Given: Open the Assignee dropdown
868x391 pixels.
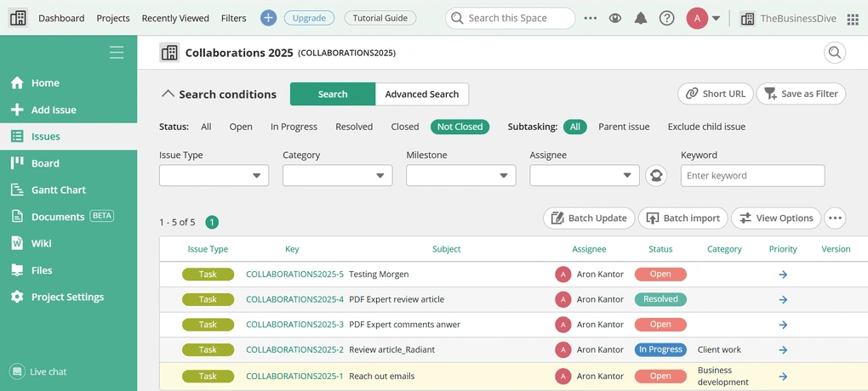Looking at the screenshot, I should (x=585, y=175).
